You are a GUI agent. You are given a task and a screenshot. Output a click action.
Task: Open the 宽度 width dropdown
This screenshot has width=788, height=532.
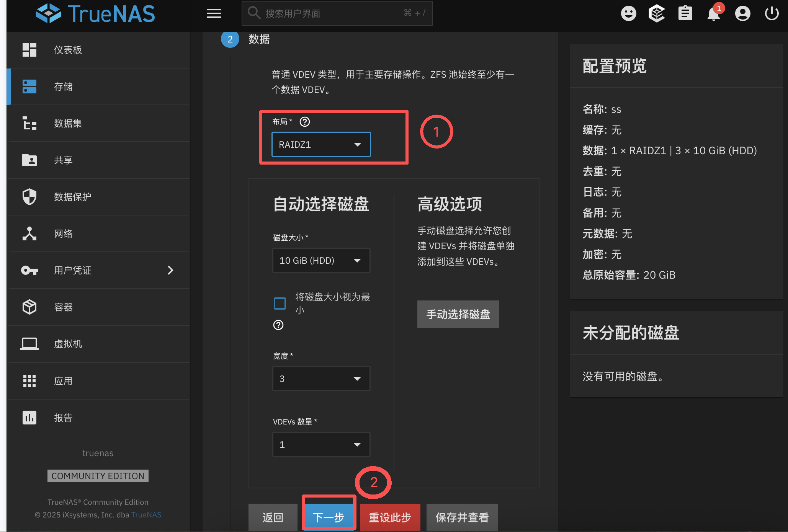coord(321,379)
